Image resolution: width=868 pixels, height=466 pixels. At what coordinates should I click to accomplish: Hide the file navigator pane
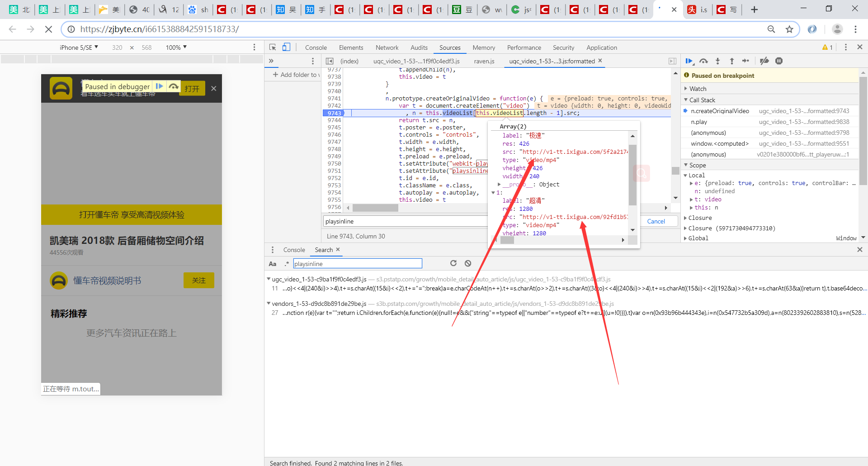click(x=330, y=61)
